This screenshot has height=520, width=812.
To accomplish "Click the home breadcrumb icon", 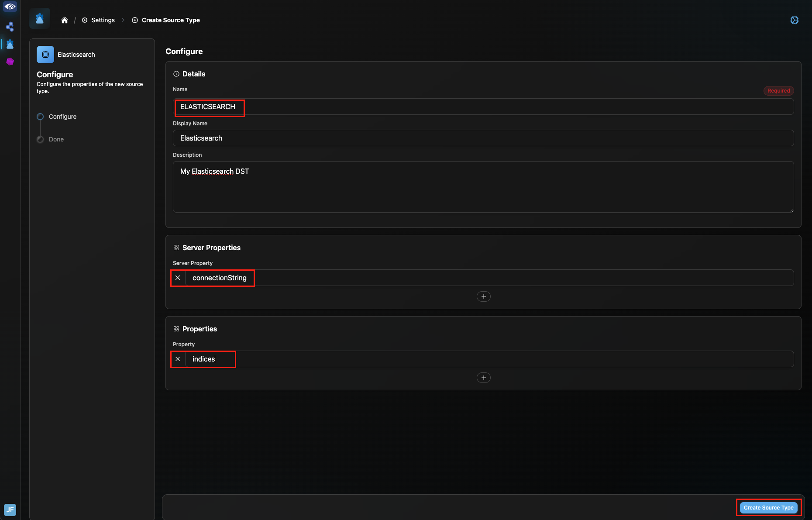I will [x=65, y=20].
